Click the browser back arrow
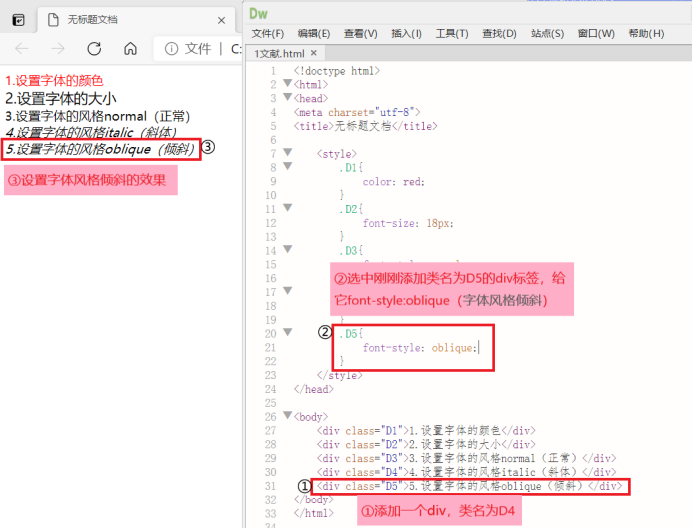This screenshot has width=692, height=528. pyautogui.click(x=22, y=48)
